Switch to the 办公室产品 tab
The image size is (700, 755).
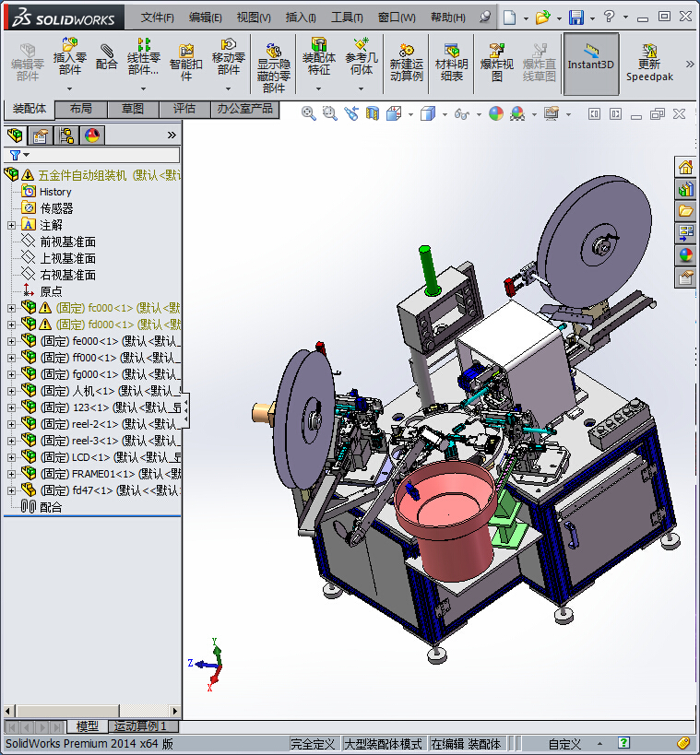244,109
